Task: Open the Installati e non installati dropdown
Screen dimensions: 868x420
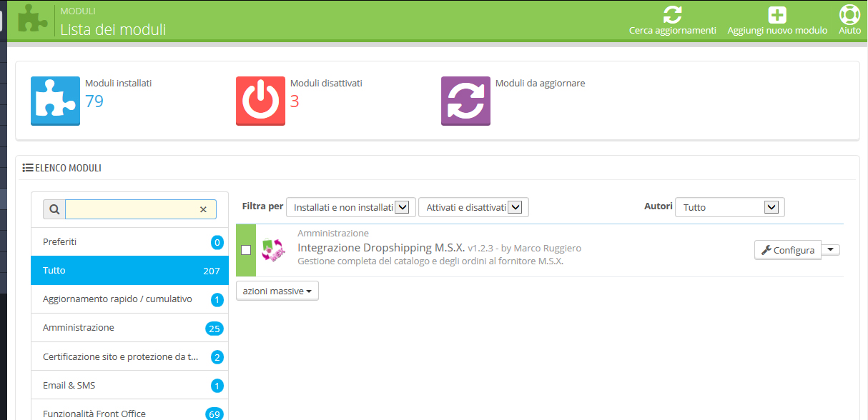Action: coord(350,207)
